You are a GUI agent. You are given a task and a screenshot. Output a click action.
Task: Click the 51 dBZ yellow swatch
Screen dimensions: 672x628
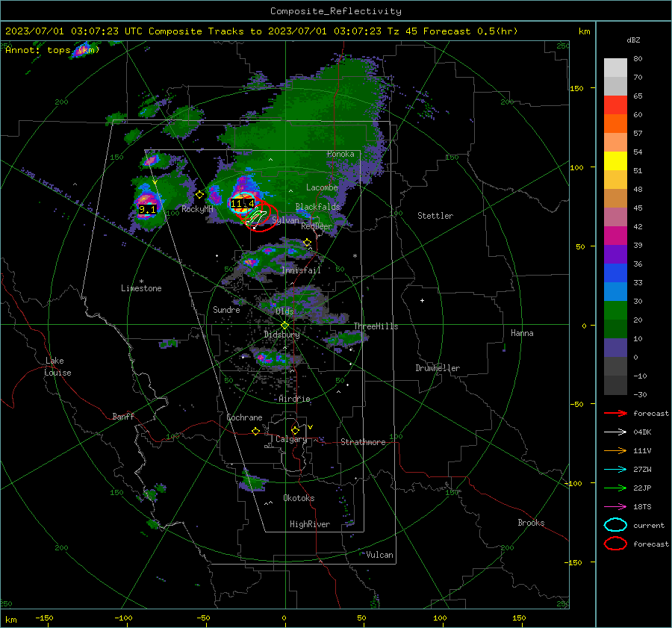click(615, 161)
